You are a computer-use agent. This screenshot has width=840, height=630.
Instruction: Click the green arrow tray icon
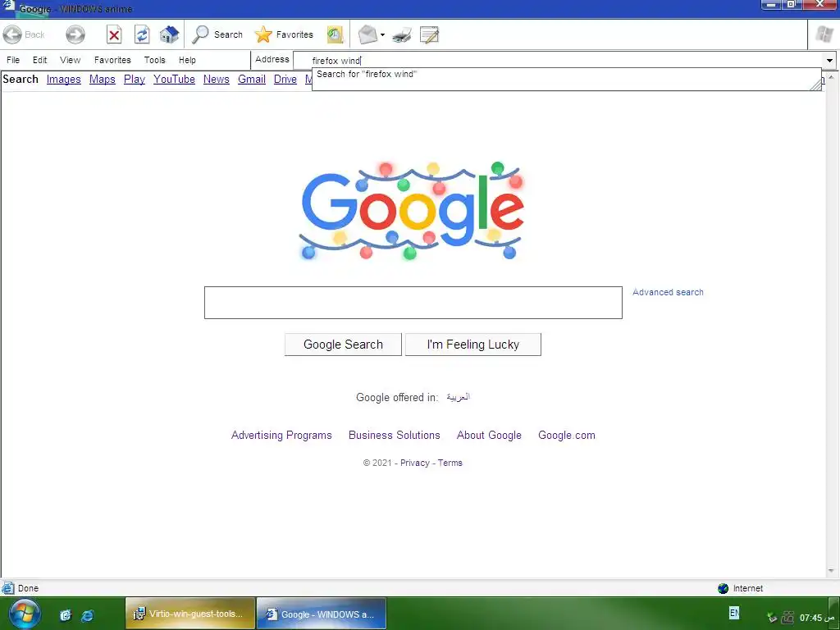coord(772,617)
